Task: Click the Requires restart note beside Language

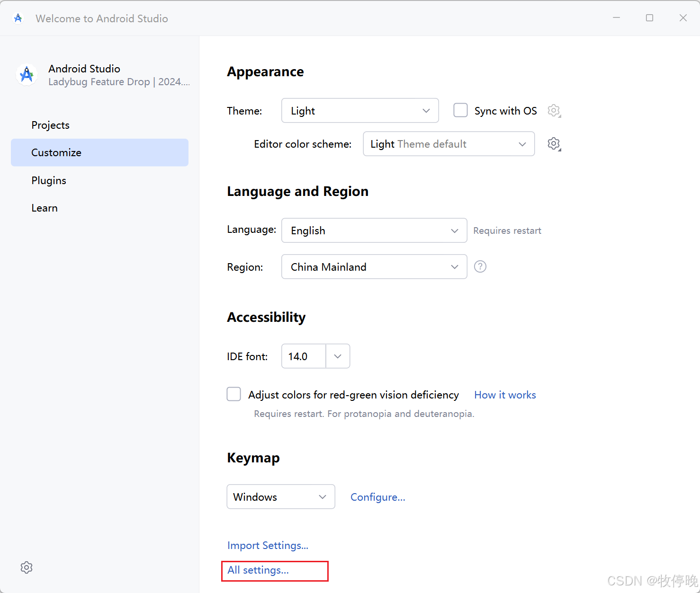Action: (507, 230)
